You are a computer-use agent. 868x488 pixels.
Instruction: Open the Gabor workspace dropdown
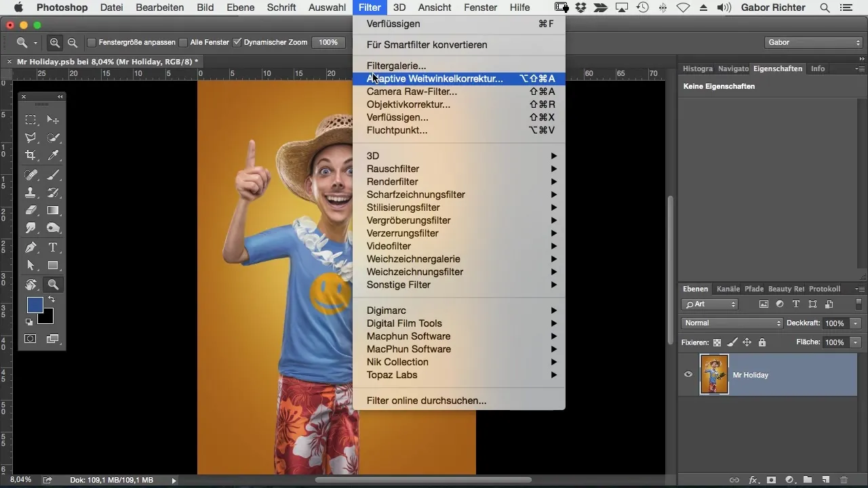click(x=812, y=42)
